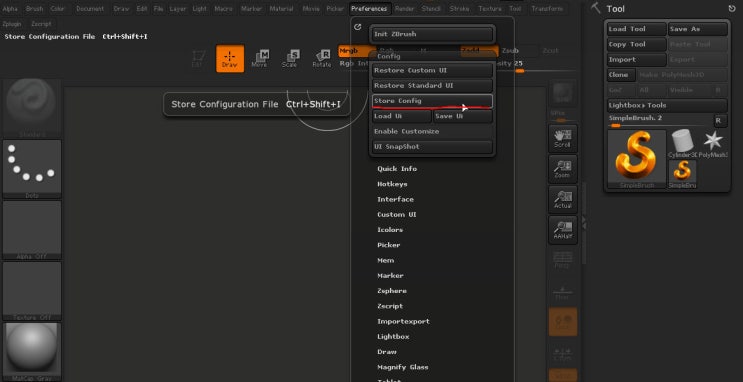This screenshot has width=743, height=382.
Task: Click the dimmed Edit mode icon
Action: 198,59
